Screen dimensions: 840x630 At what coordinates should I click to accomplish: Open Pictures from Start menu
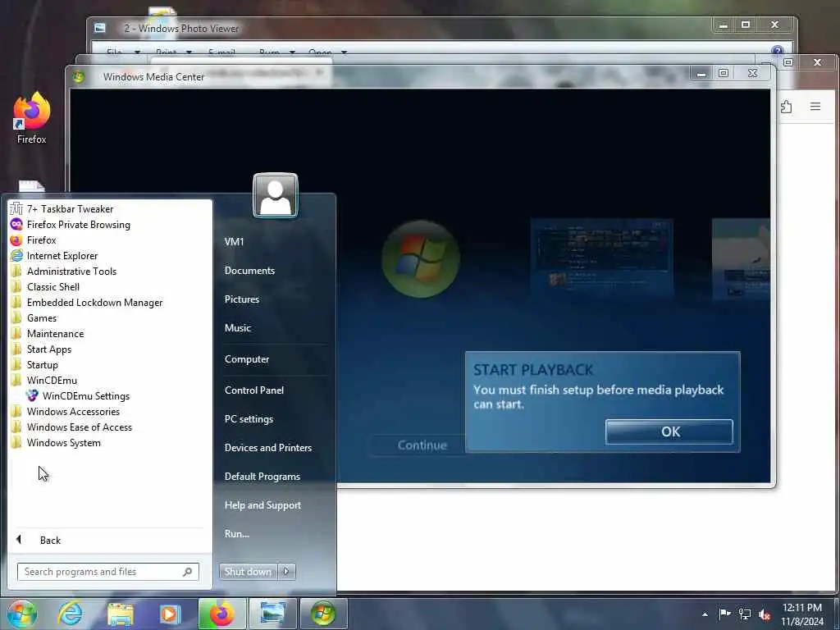pos(242,299)
